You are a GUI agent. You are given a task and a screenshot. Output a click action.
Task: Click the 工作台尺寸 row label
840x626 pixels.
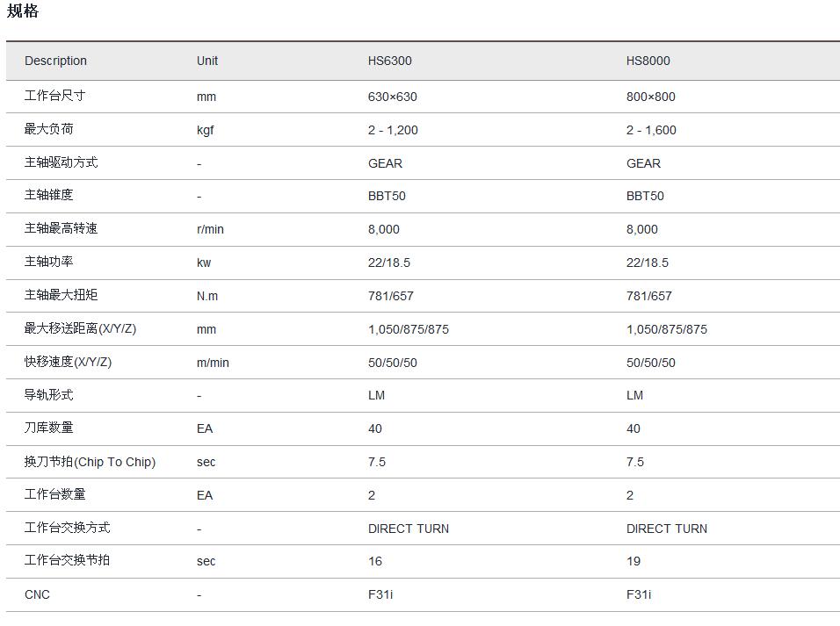point(54,96)
